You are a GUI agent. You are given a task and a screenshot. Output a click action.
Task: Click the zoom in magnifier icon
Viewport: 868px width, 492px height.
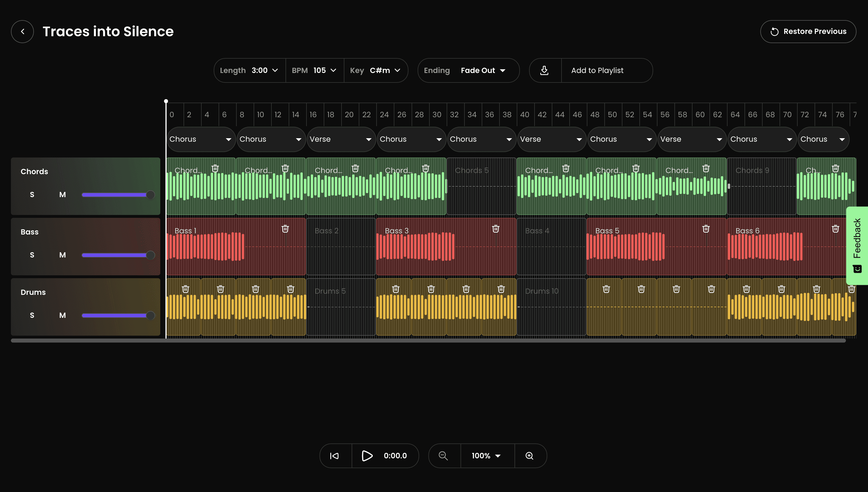click(530, 456)
